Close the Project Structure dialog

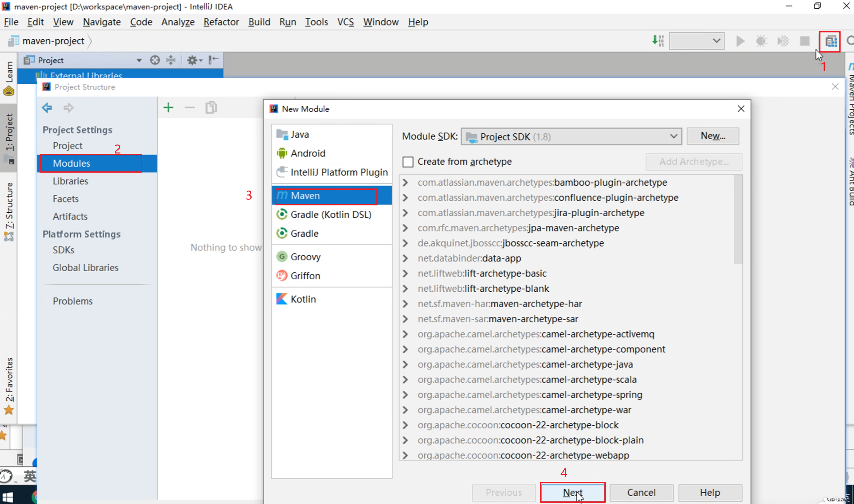point(835,87)
